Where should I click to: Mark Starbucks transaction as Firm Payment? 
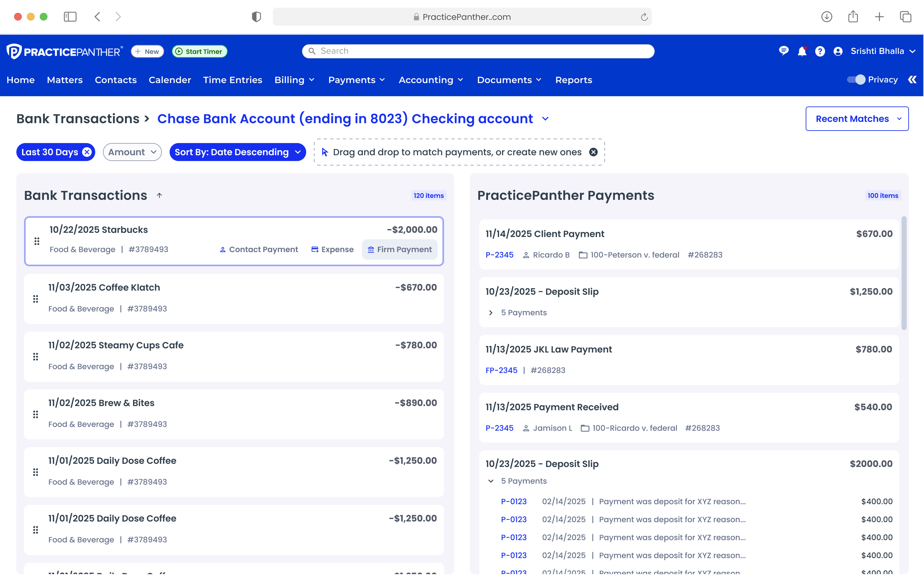tap(400, 249)
